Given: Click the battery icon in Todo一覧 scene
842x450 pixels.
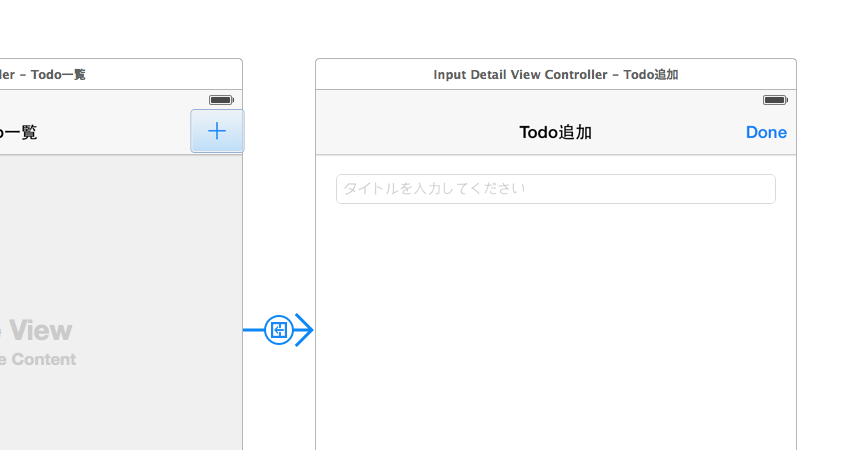Looking at the screenshot, I should 221,100.
